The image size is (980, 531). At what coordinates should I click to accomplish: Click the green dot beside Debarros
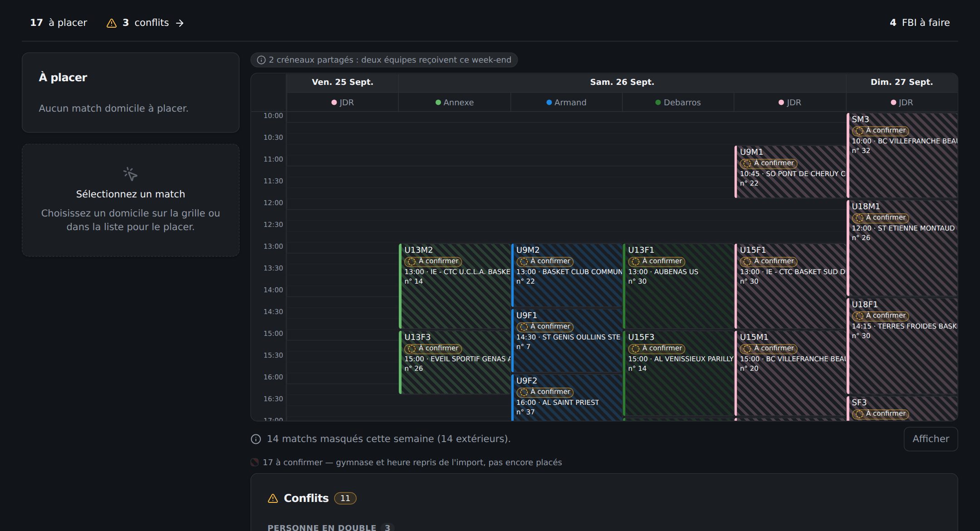pyautogui.click(x=658, y=103)
